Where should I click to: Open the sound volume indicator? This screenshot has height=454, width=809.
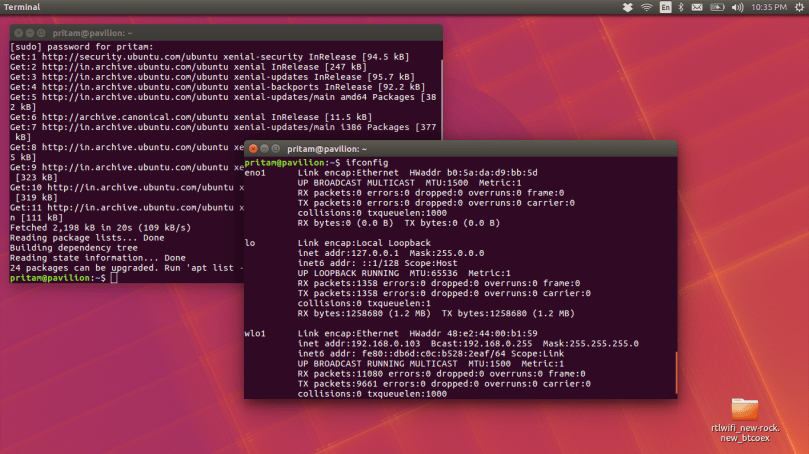pyautogui.click(x=737, y=7)
